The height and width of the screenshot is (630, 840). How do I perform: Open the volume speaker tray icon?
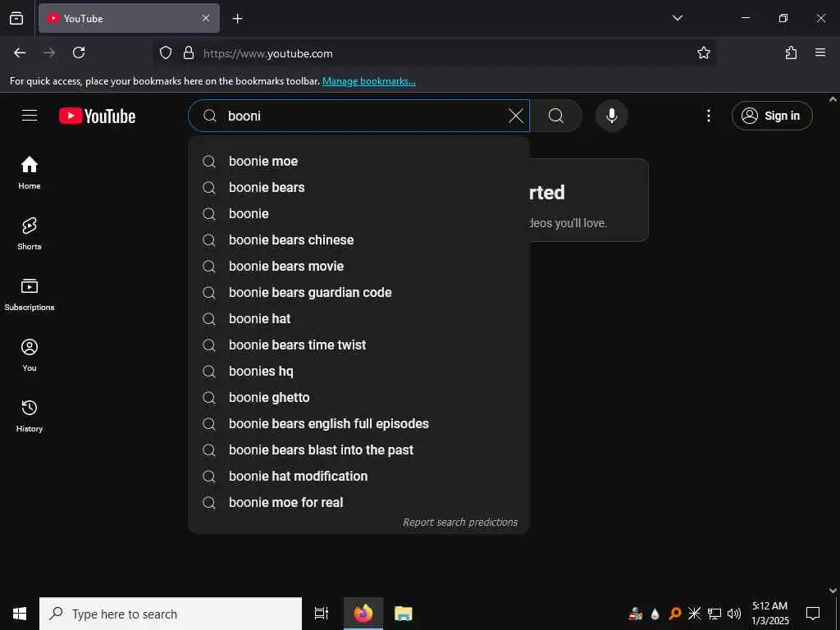[734, 614]
